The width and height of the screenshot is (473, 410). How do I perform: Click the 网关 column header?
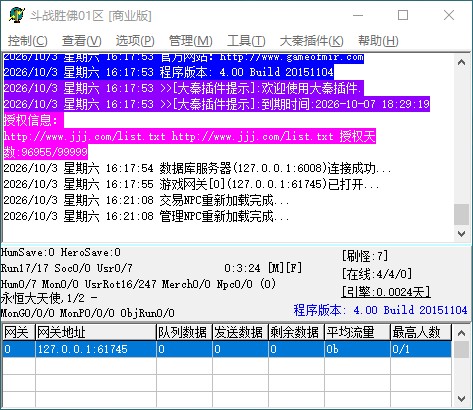[x=19, y=332]
